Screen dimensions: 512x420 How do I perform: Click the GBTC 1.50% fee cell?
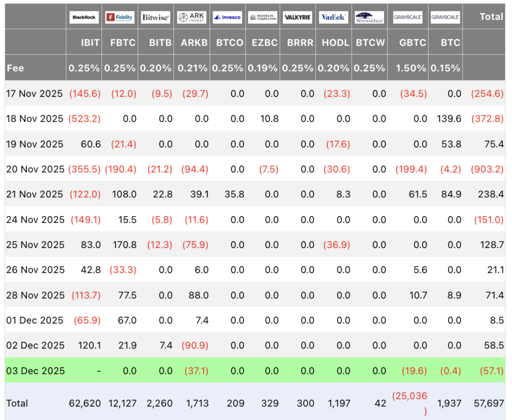coord(412,68)
